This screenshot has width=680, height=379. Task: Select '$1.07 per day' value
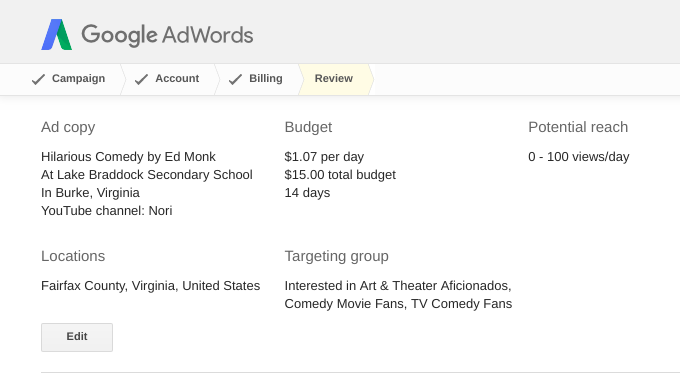[x=324, y=157]
